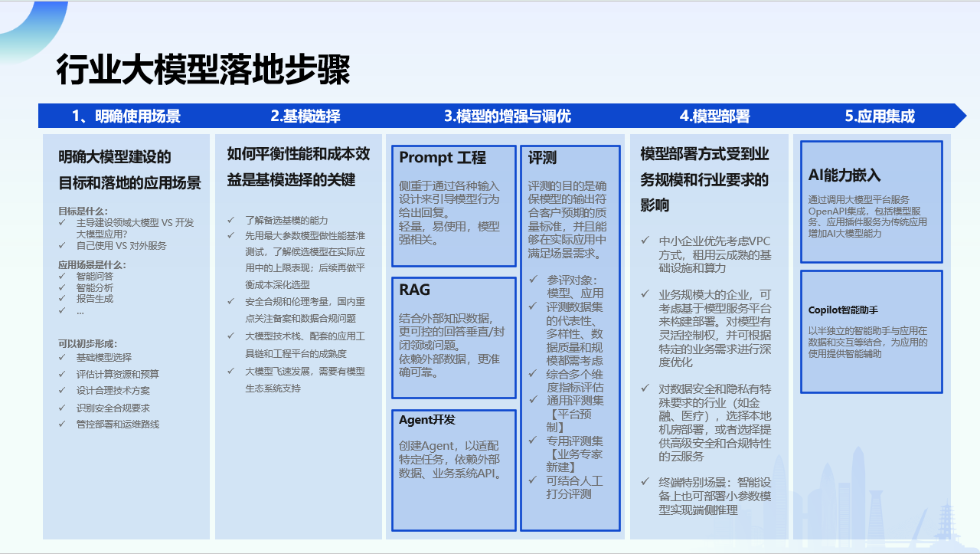Select the 2.基模选择 step header
The width and height of the screenshot is (980, 554).
click(305, 116)
